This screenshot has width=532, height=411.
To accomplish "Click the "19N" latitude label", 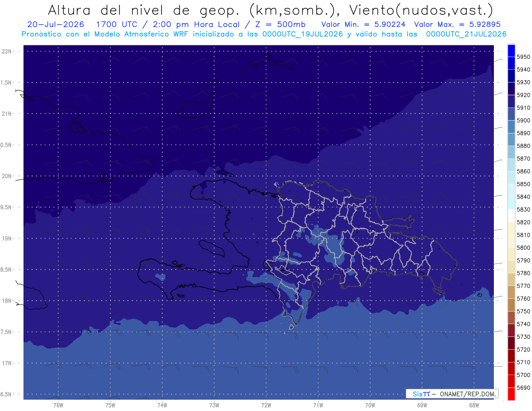I will click(8, 239).
